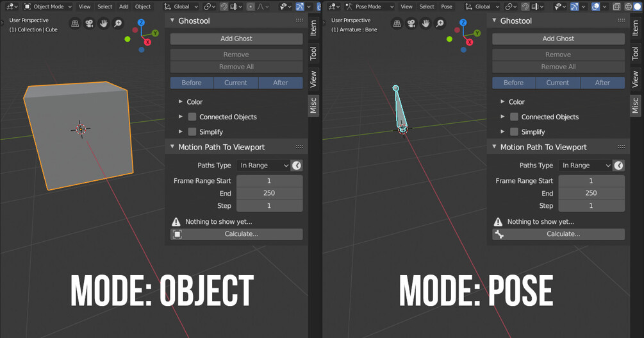Click Step field in Object Mode panel
The width and height of the screenshot is (644, 338).
click(x=269, y=206)
